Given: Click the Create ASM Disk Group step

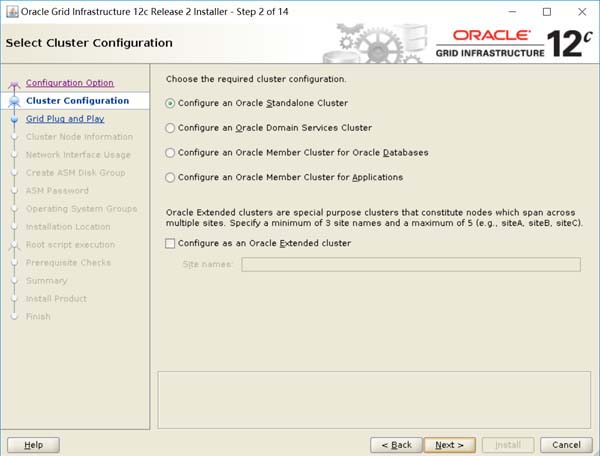Looking at the screenshot, I should [75, 173].
